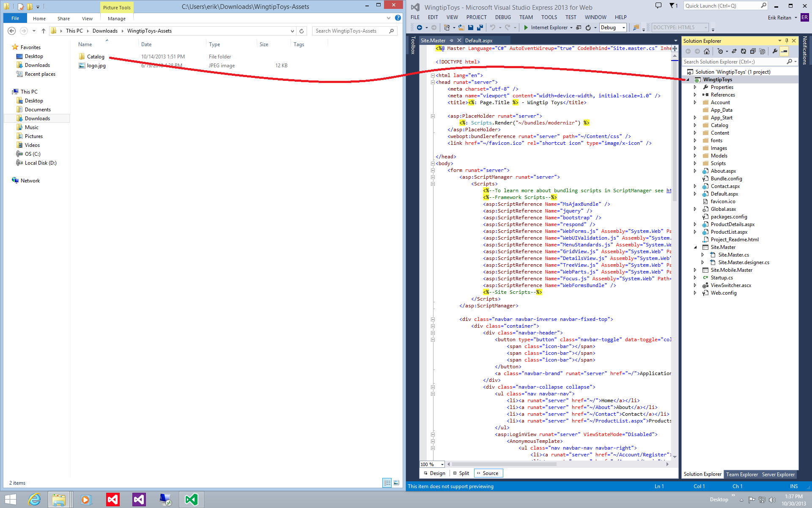Viewport: 812px width, 508px height.
Task: Click the logo.jpg file thumbnail
Action: tap(82, 66)
